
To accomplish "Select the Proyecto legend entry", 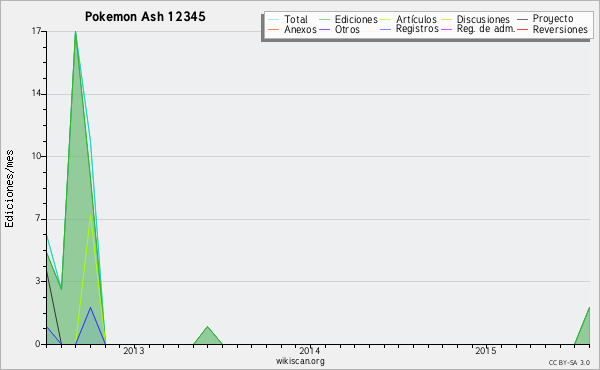I will tap(545, 19).
